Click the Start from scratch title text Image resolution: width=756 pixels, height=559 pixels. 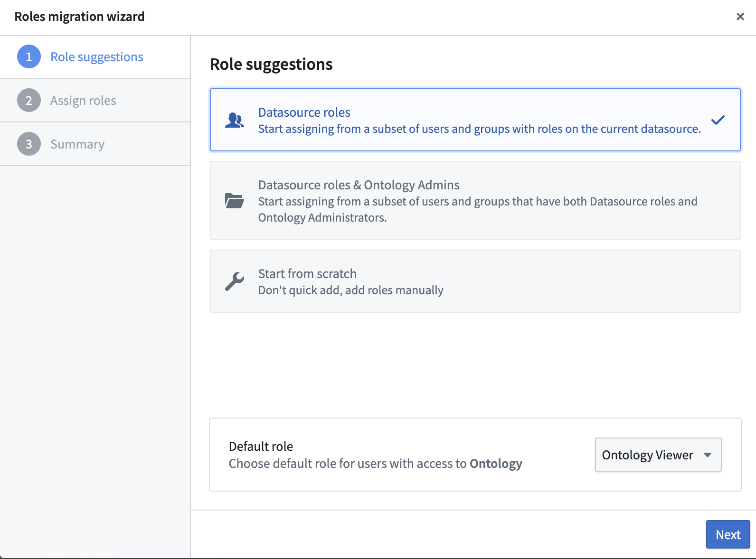pos(307,274)
